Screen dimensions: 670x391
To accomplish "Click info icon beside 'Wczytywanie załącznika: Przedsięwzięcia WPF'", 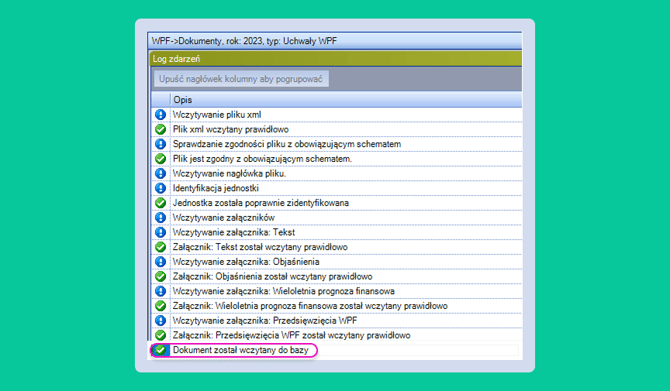I will click(160, 320).
